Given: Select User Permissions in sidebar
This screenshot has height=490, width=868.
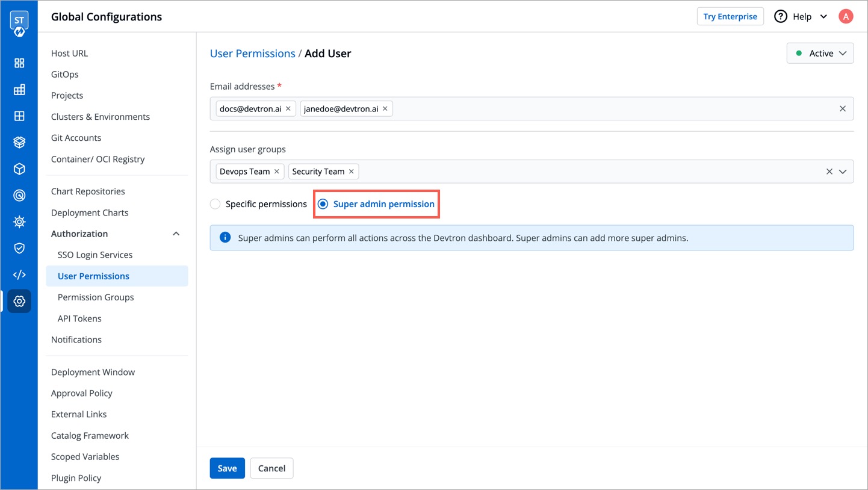Looking at the screenshot, I should point(117,276).
